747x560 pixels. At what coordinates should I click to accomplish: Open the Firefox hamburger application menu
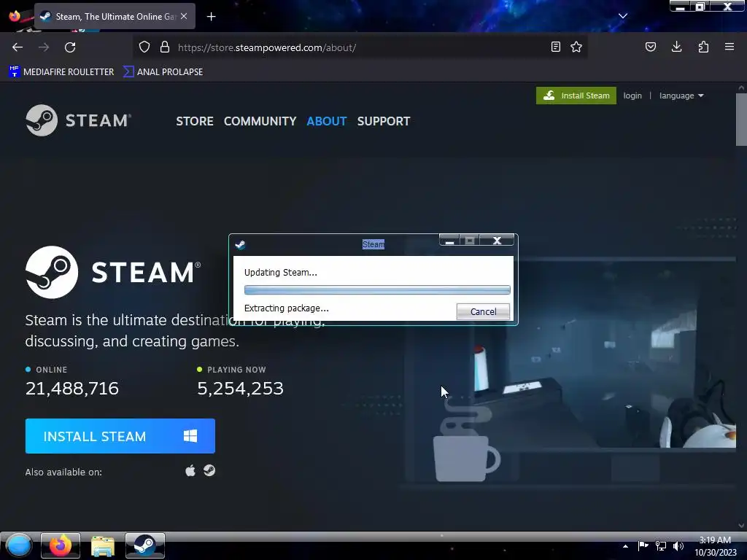[729, 47]
